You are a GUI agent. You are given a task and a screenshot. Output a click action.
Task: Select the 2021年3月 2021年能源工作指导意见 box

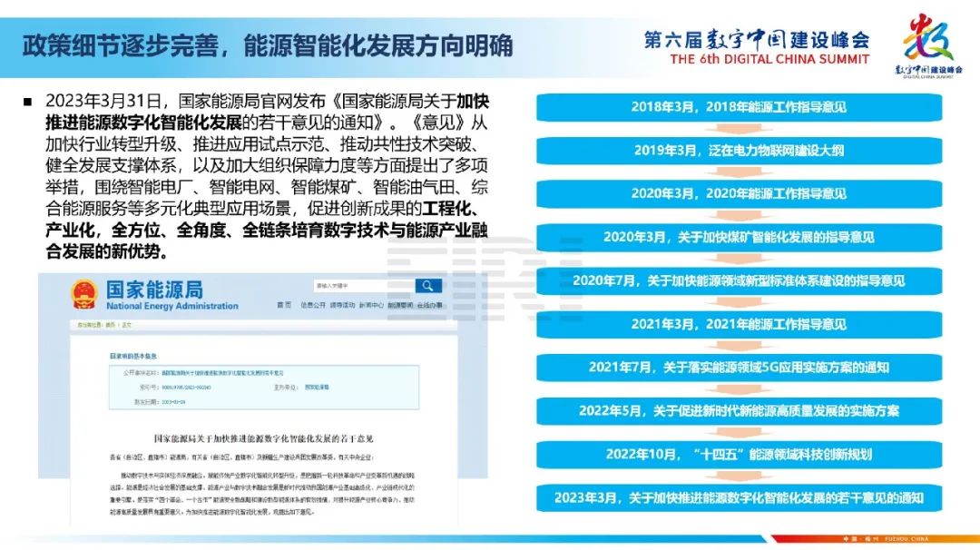739,324
